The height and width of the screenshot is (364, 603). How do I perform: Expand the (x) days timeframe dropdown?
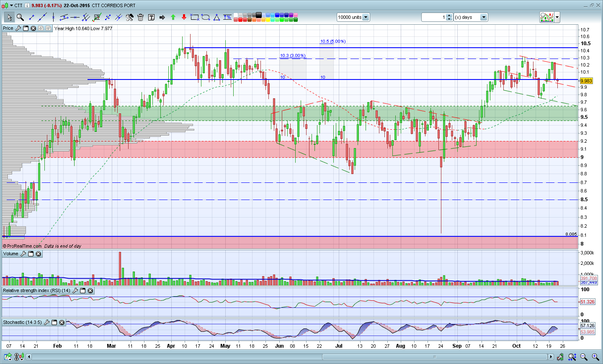point(484,17)
